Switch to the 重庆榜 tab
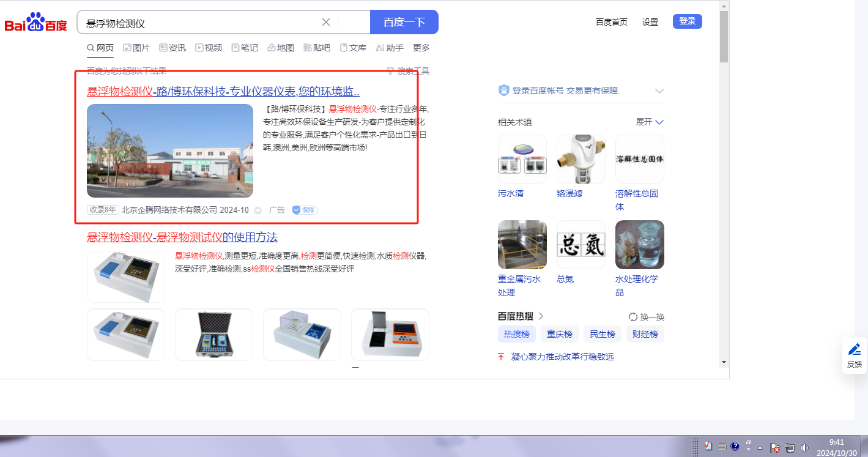The height and width of the screenshot is (457, 868). click(560, 334)
